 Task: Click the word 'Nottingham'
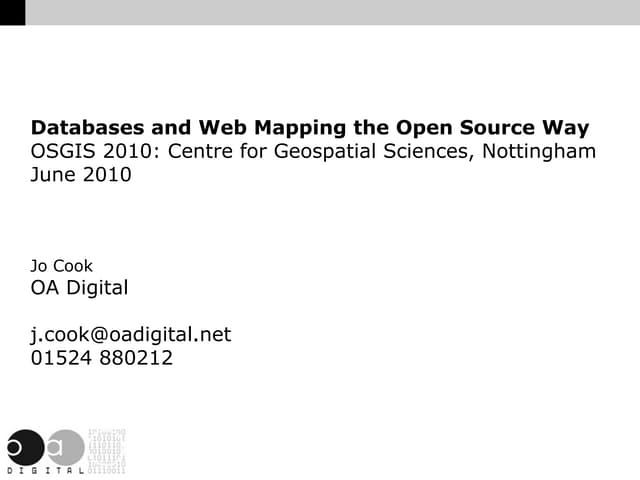point(540,152)
